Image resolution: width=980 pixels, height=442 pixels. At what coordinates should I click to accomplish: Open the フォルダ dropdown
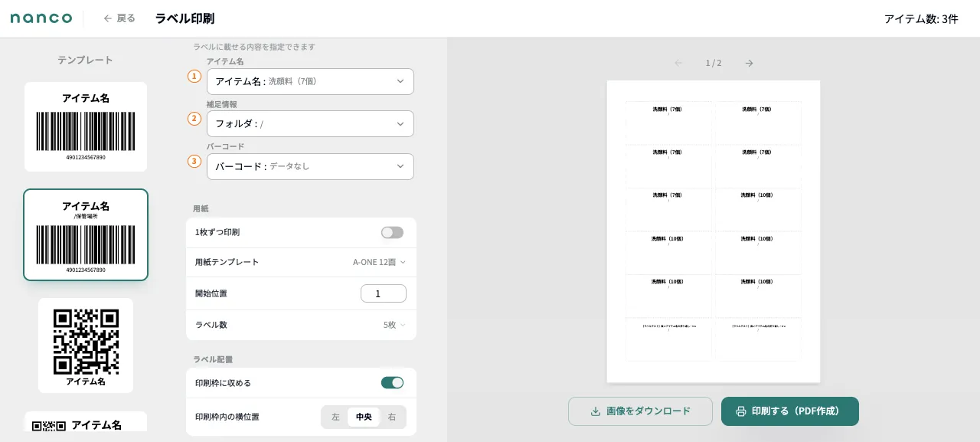click(310, 123)
